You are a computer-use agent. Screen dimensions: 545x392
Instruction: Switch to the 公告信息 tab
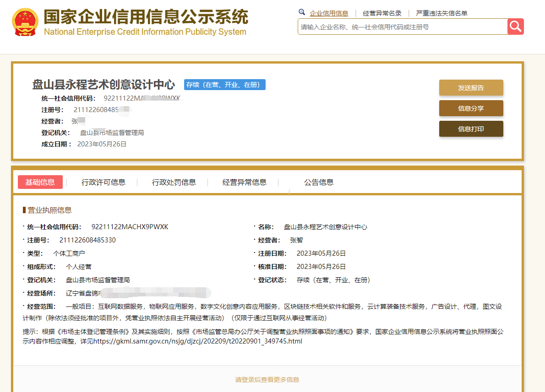point(319,183)
